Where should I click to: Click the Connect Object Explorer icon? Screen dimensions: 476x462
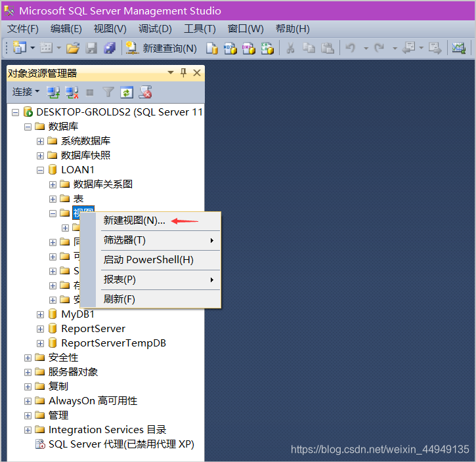(53, 93)
